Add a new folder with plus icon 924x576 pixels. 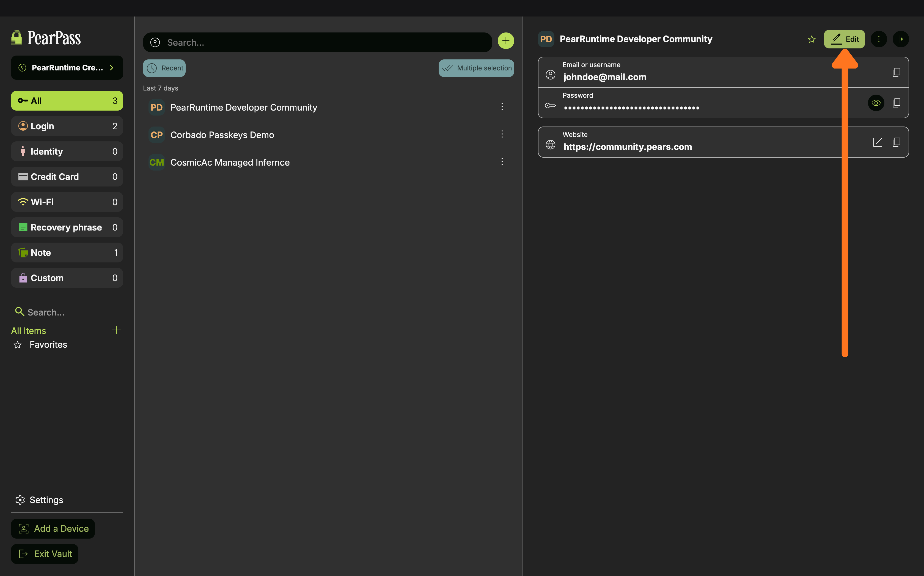click(x=116, y=330)
